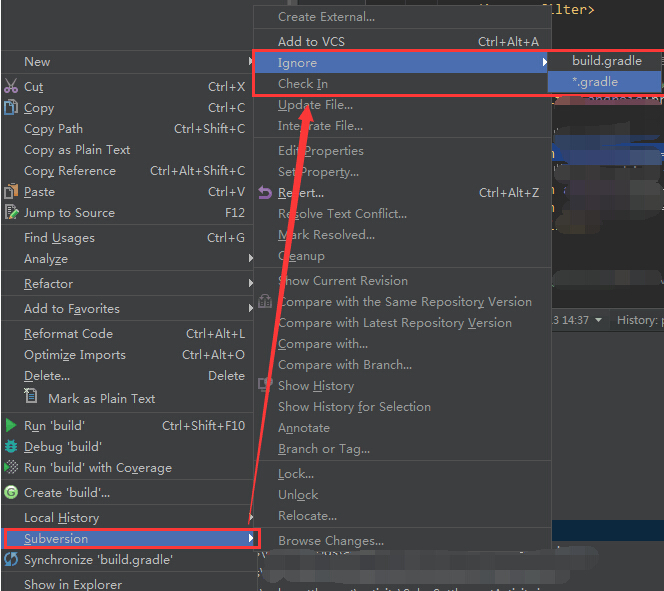
Task: Click the Copy documents icon
Action: pyautogui.click(x=11, y=107)
